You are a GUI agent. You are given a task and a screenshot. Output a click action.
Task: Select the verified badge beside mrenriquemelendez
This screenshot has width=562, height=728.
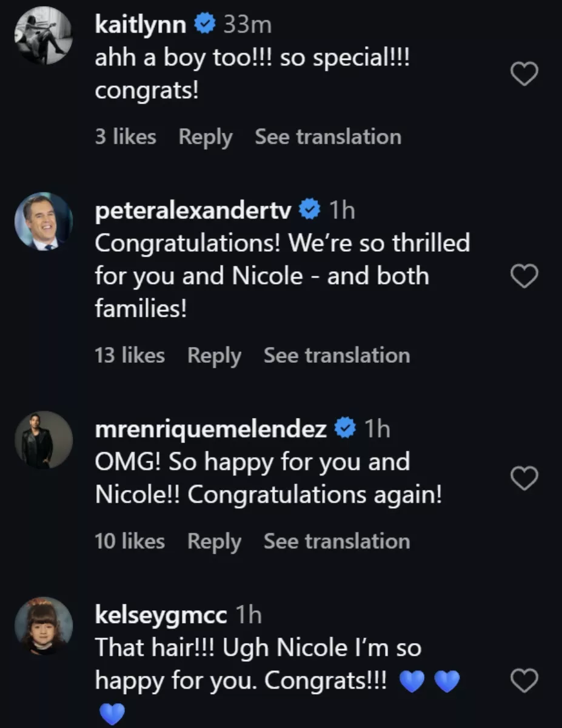[344, 428]
